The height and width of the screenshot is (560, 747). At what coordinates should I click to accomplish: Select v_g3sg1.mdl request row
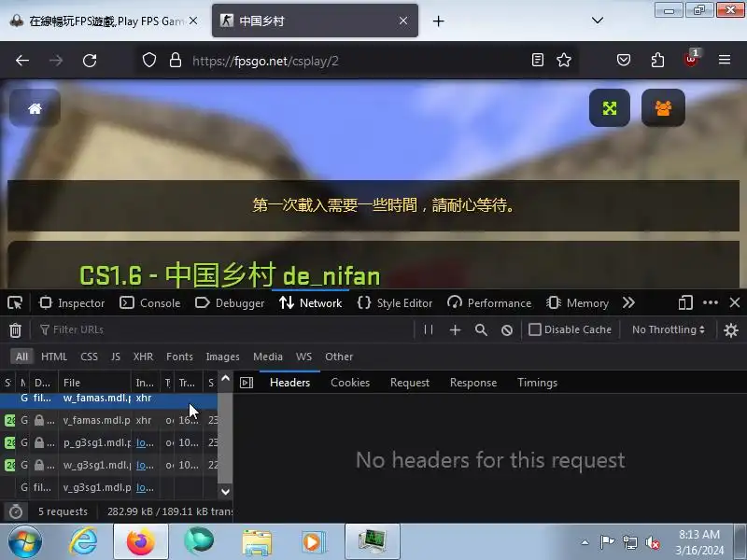(109, 487)
